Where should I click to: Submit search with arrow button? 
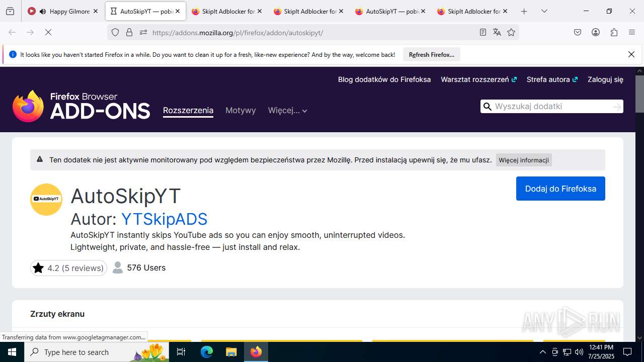click(617, 107)
